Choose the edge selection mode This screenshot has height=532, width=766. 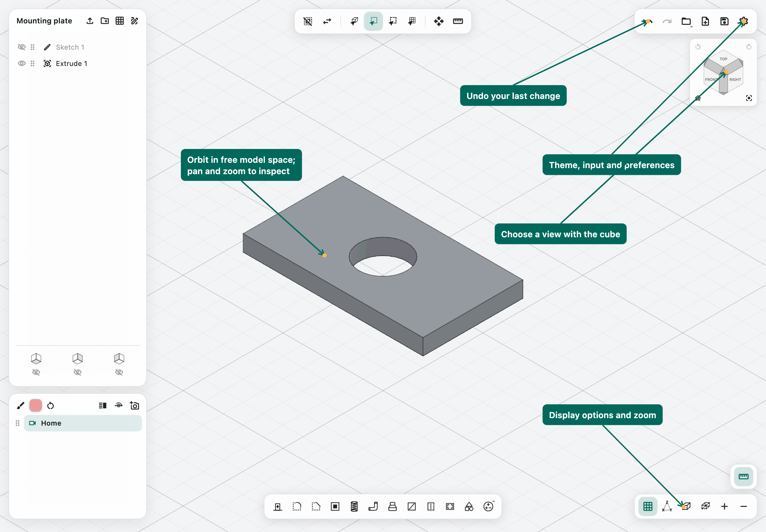pyautogui.click(x=393, y=21)
